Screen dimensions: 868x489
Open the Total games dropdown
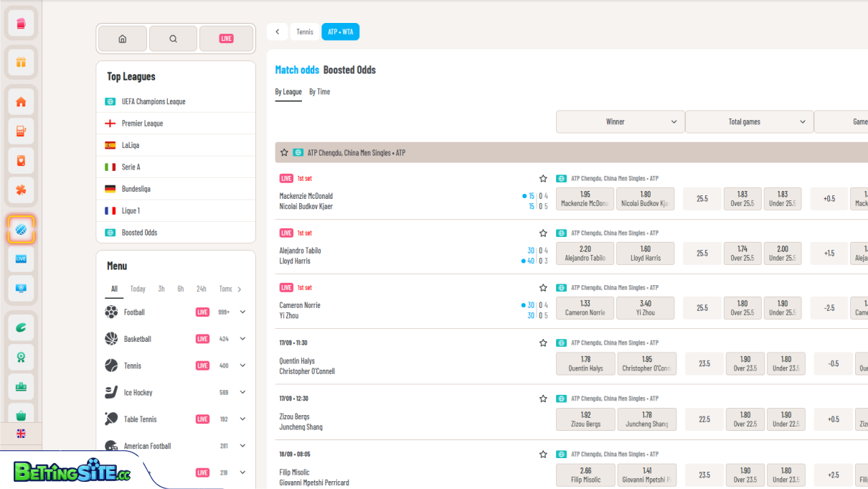(x=749, y=121)
